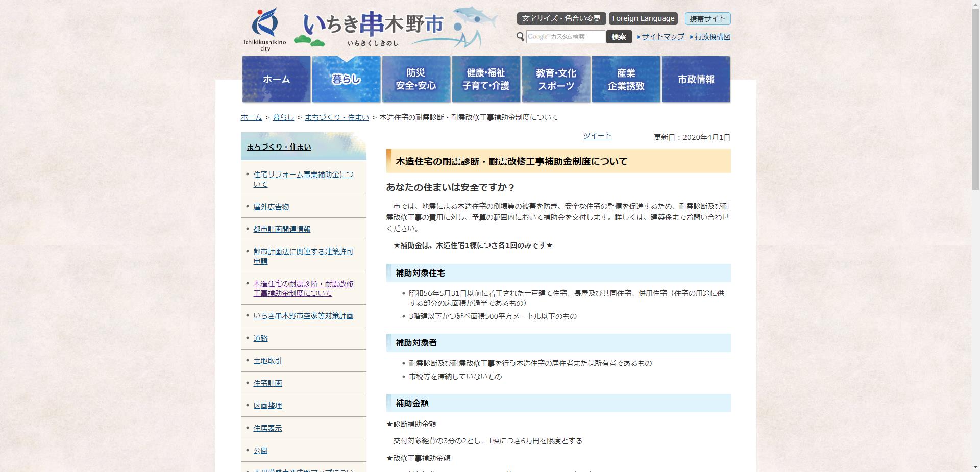Screen dimensions: 980x472
Task: Open the サイトマップ link
Action: click(662, 37)
